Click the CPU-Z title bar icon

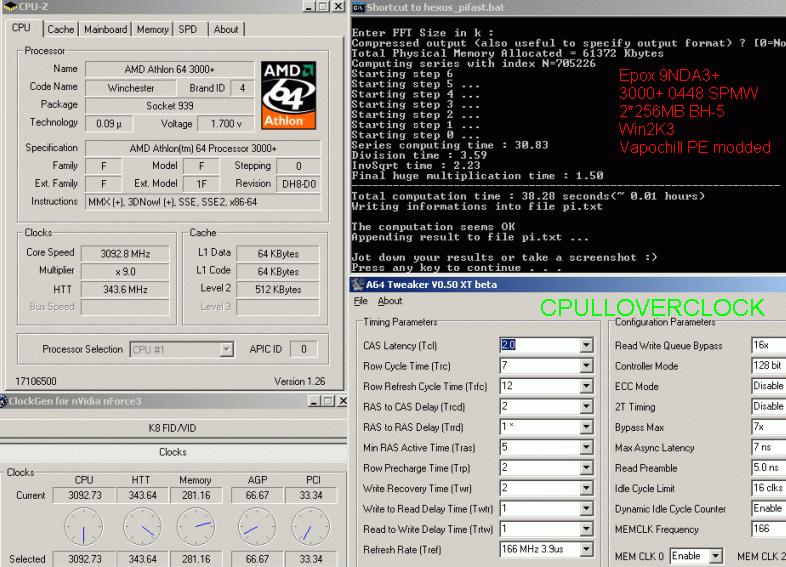coord(6,8)
